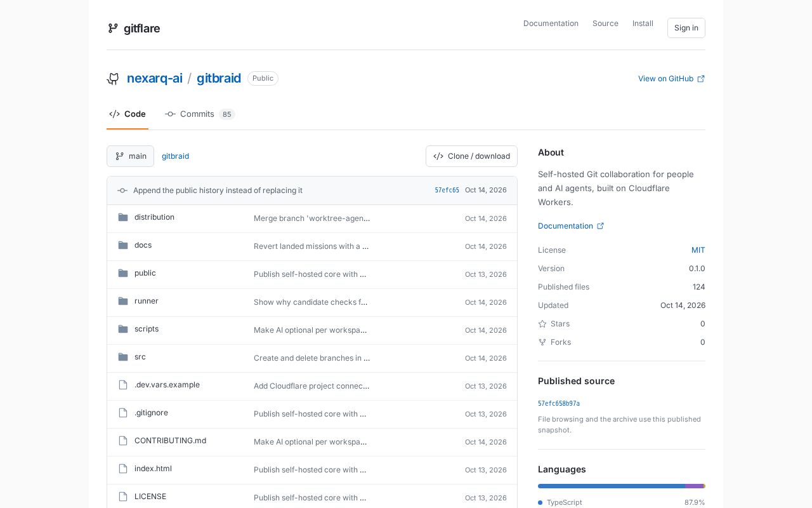
Task: Click the folder icon for distribution
Action: pos(123,217)
